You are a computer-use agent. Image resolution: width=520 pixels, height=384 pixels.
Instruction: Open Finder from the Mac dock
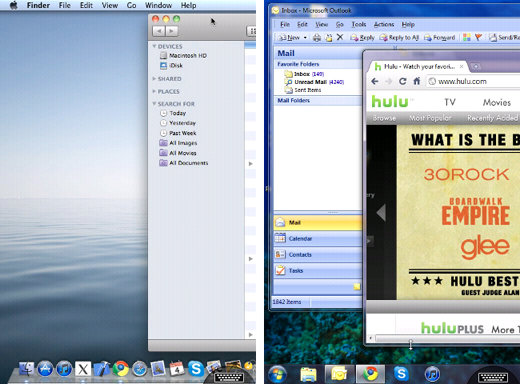26,369
